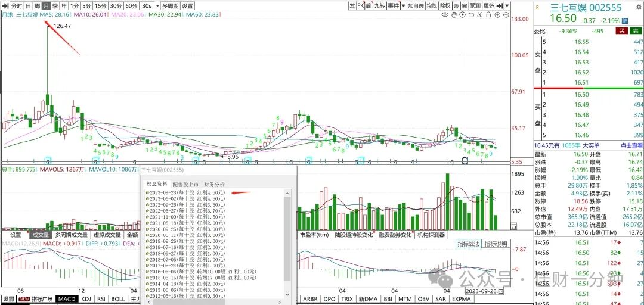The width and height of the screenshot is (644, 305).
Task: Click the popup vertical scrollbar down arrow
Action: pos(287,295)
